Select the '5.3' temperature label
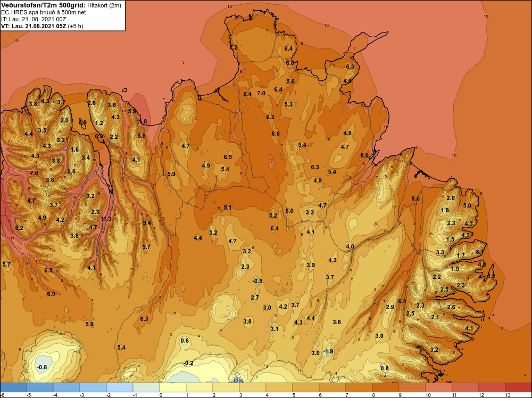The width and height of the screenshot is (532, 398). [x=288, y=104]
